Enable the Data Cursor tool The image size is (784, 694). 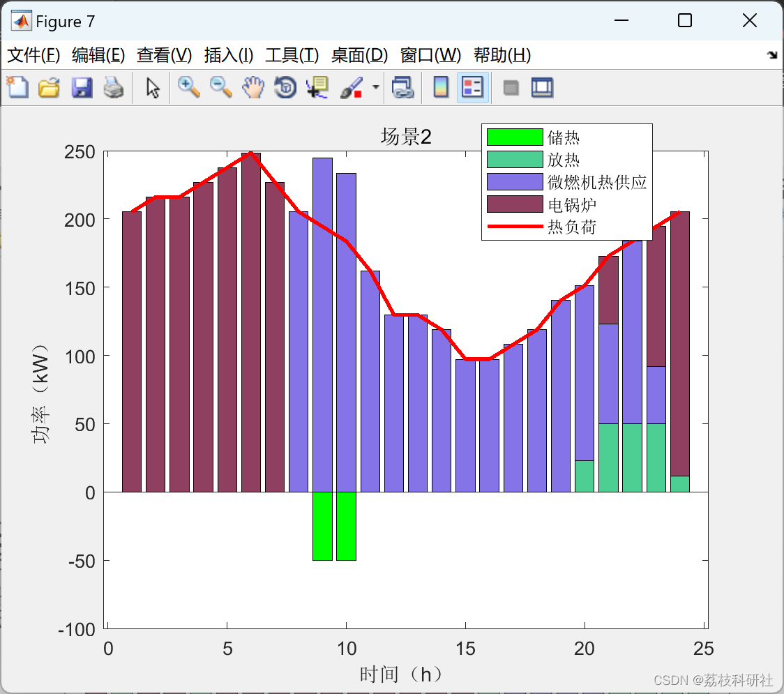317,87
